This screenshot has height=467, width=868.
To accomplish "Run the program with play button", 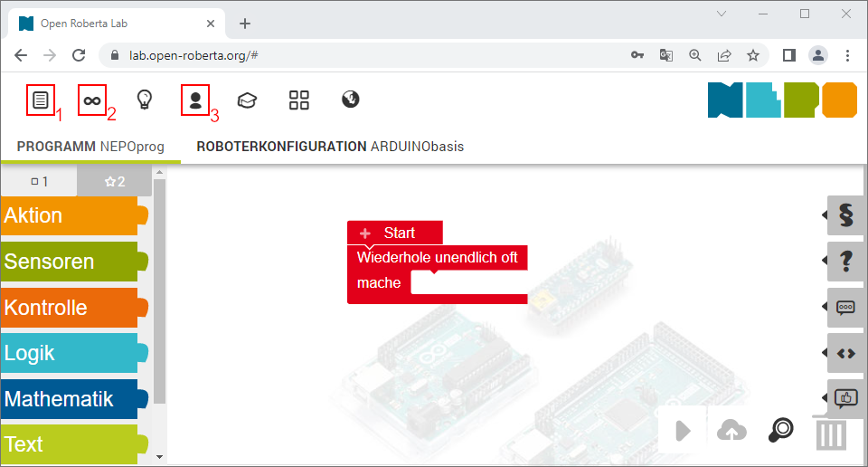I will [684, 431].
